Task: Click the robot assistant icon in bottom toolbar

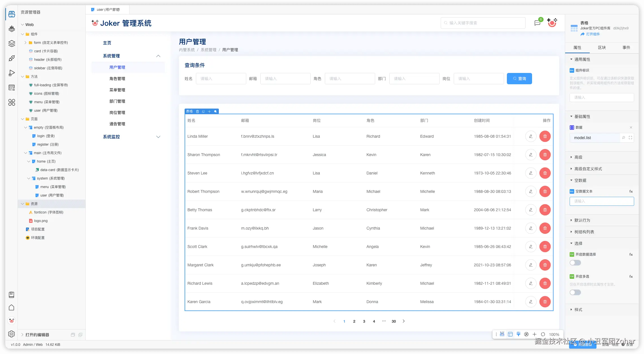Action: 502,334
